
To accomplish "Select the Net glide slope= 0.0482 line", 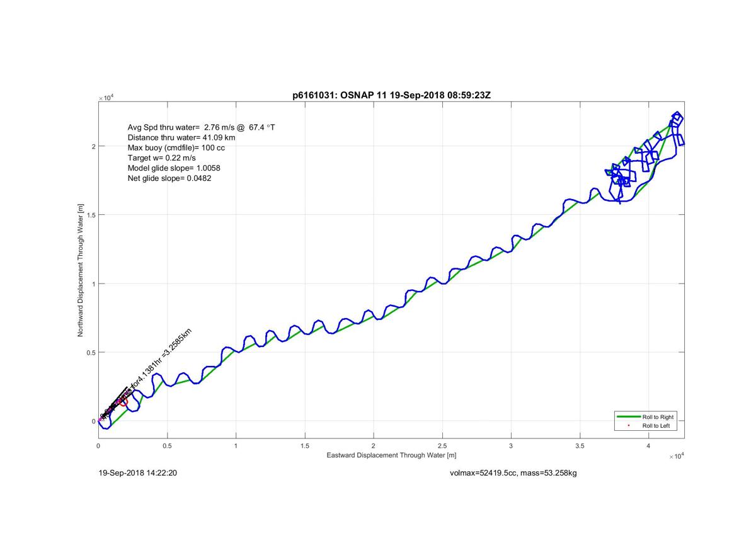I will click(169, 179).
